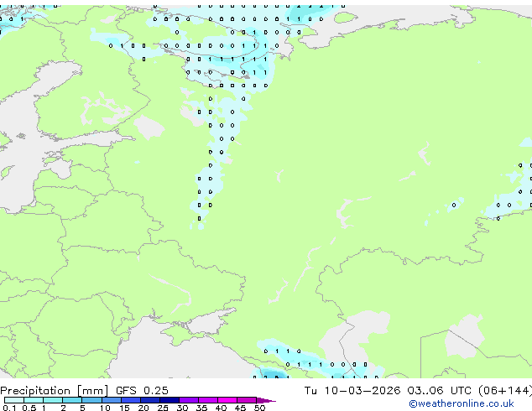
Task: Click the '0.5' legend scale label
Action: pyautogui.click(x=29, y=408)
